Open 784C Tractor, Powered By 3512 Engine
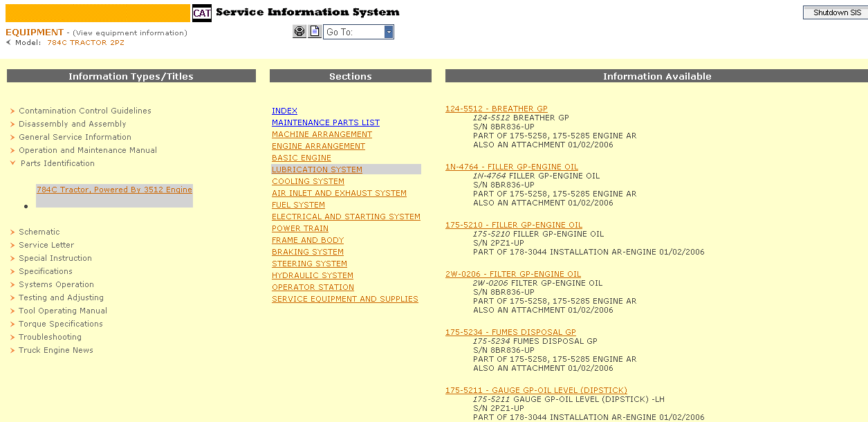The height and width of the screenshot is (422, 868). coord(114,190)
